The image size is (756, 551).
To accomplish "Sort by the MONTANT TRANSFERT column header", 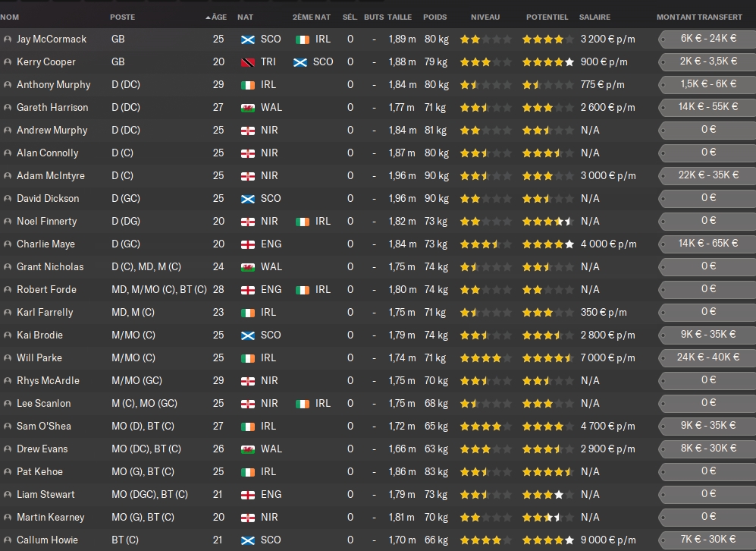I will point(699,17).
